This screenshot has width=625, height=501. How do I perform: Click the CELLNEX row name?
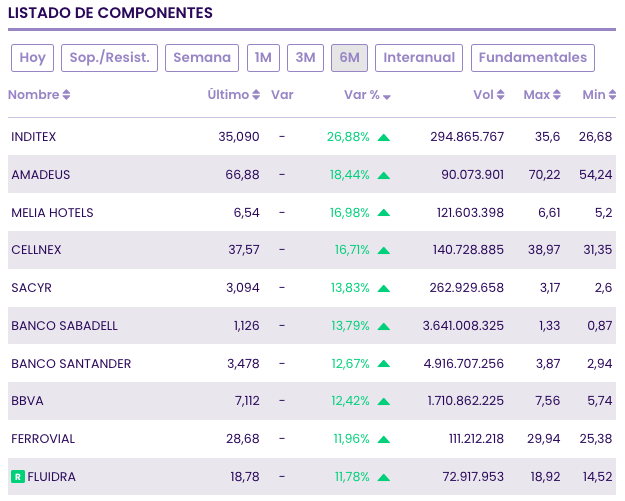tap(37, 250)
